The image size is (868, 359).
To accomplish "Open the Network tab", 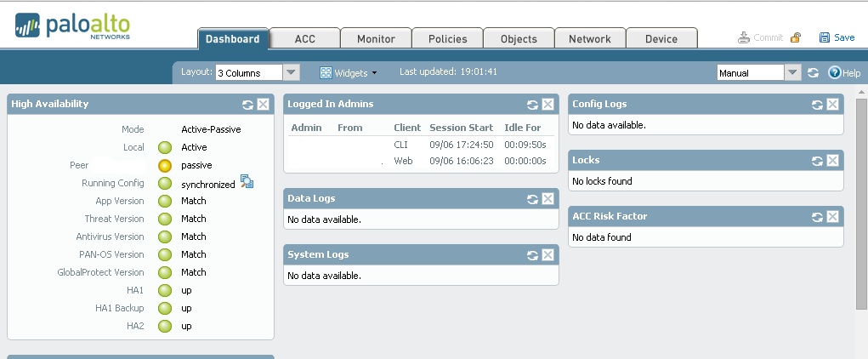I will [590, 39].
